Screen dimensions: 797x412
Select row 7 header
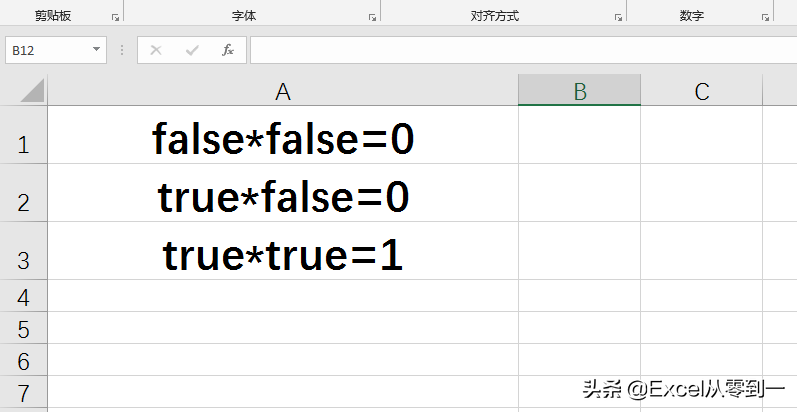(x=23, y=392)
